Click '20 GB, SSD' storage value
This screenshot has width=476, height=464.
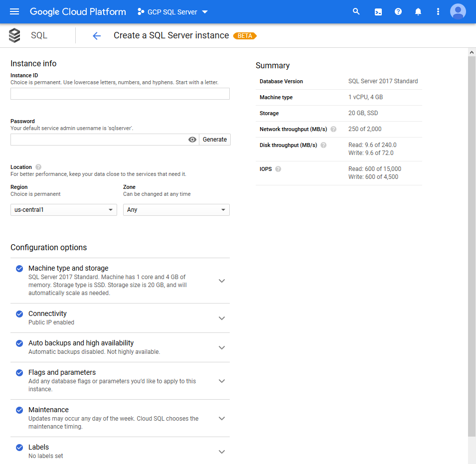(x=363, y=113)
